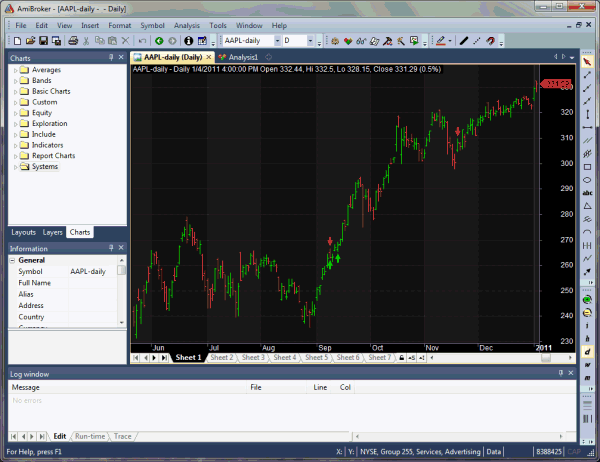This screenshot has height=462, width=600.
Task: Switch to the Layers tab
Action: pos(52,232)
